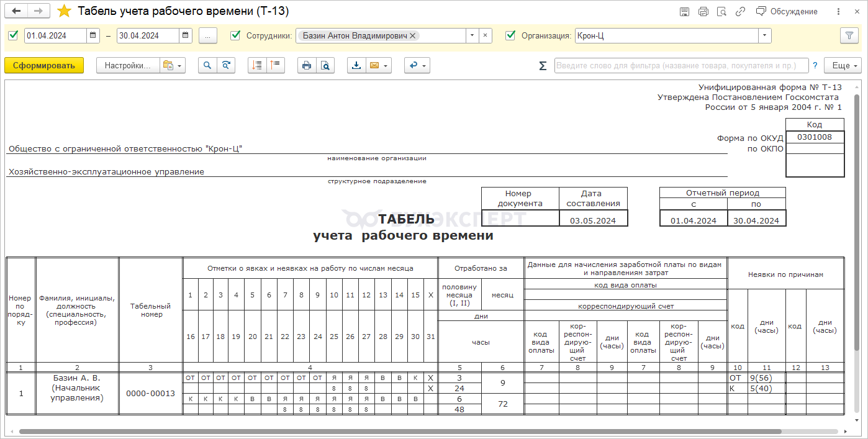Toggle the Организация filter checkbox
The image size is (868, 439).
[510, 35]
